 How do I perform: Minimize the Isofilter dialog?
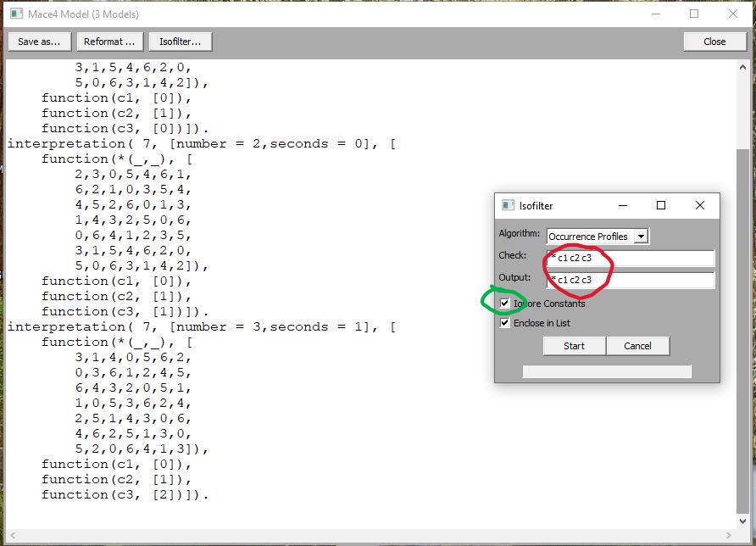coord(623,205)
